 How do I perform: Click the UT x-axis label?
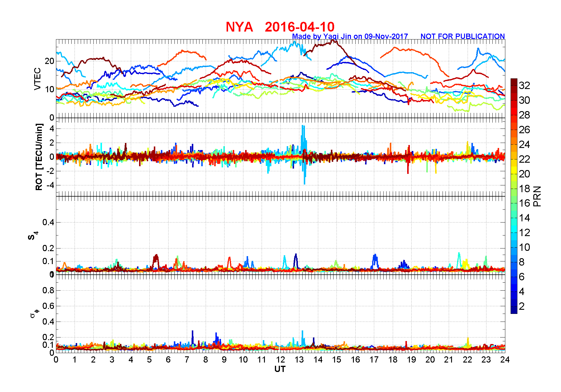click(x=280, y=369)
